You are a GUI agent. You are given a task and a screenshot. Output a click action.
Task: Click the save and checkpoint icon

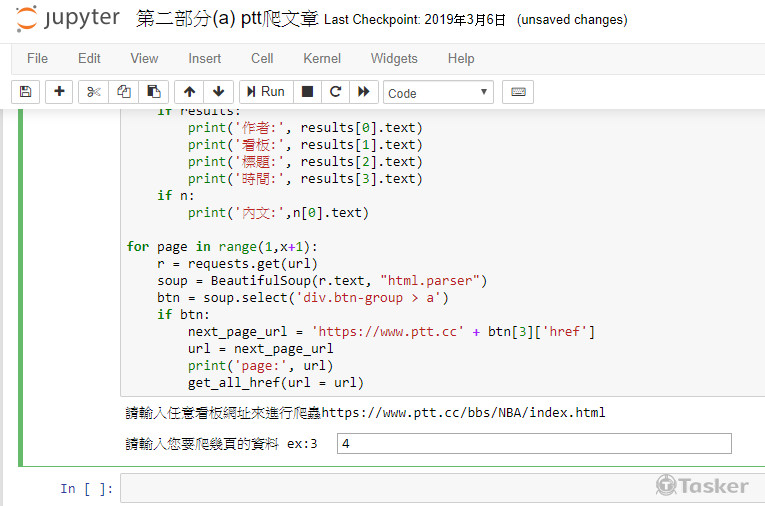[x=26, y=92]
